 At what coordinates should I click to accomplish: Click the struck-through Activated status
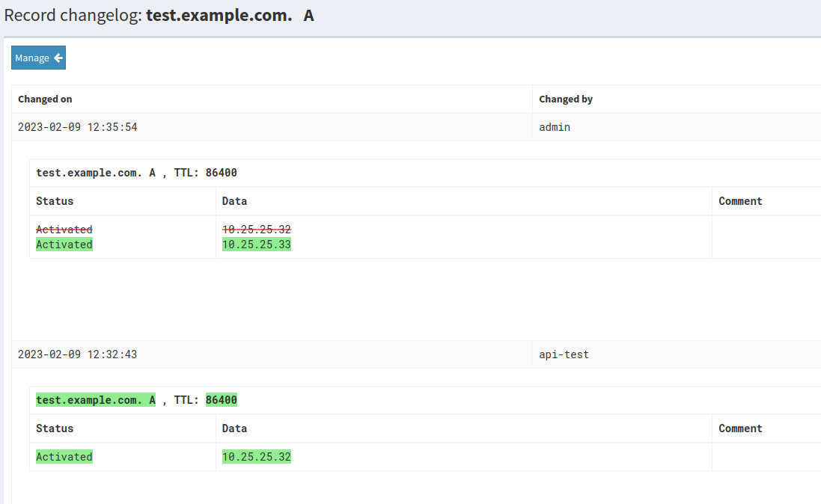pos(64,229)
